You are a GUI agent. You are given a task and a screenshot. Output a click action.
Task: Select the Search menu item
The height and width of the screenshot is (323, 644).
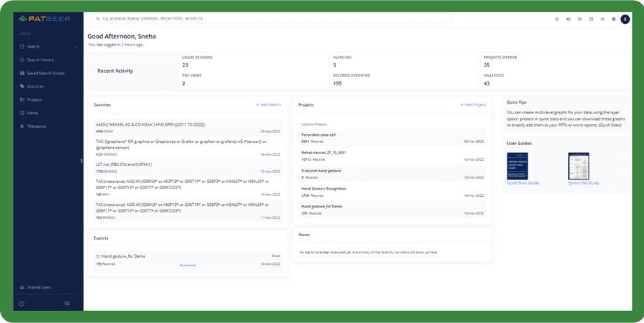(33, 47)
